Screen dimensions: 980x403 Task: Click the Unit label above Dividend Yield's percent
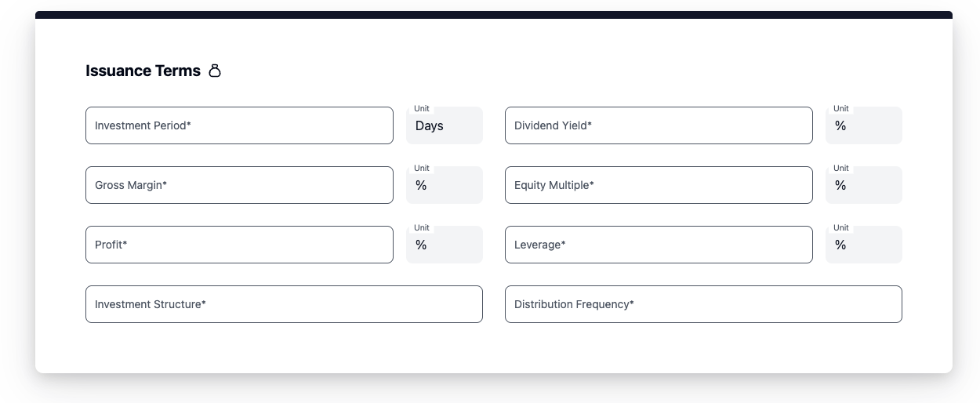click(x=841, y=109)
